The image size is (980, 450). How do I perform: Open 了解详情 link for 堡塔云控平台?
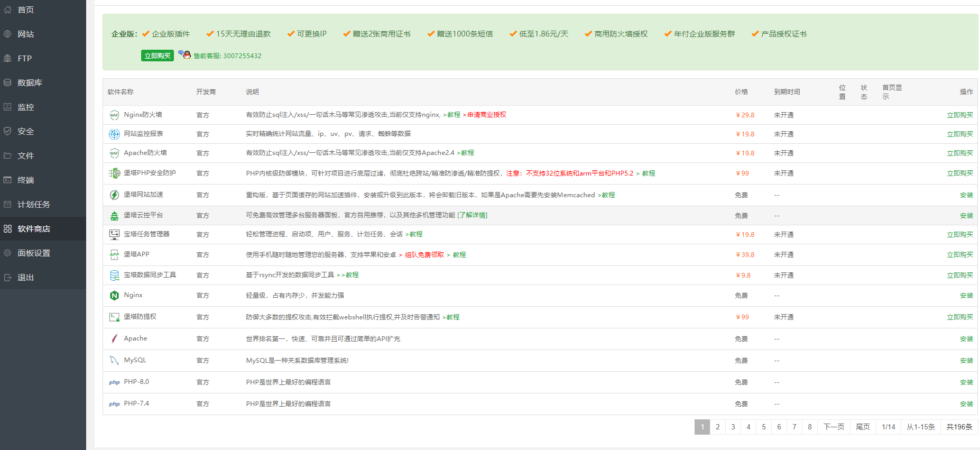473,215
